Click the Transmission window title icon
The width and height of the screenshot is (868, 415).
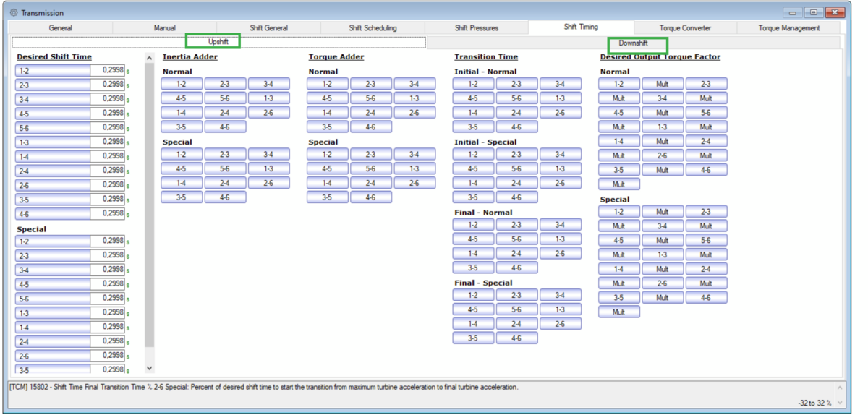point(14,13)
